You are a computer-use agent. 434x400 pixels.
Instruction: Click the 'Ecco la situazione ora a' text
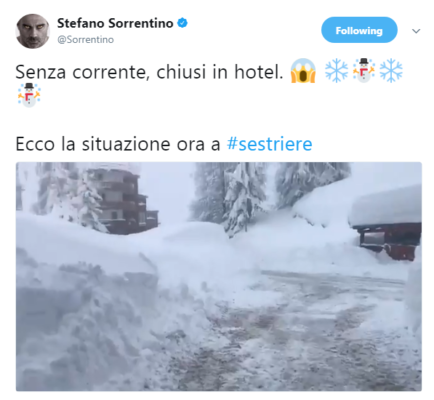[x=118, y=144]
